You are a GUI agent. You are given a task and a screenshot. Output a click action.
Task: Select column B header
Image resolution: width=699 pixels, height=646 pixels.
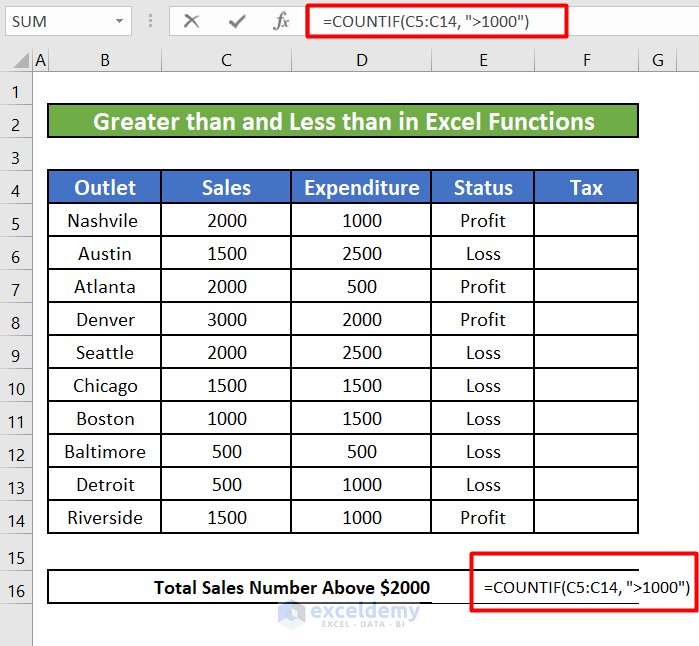coord(105,60)
